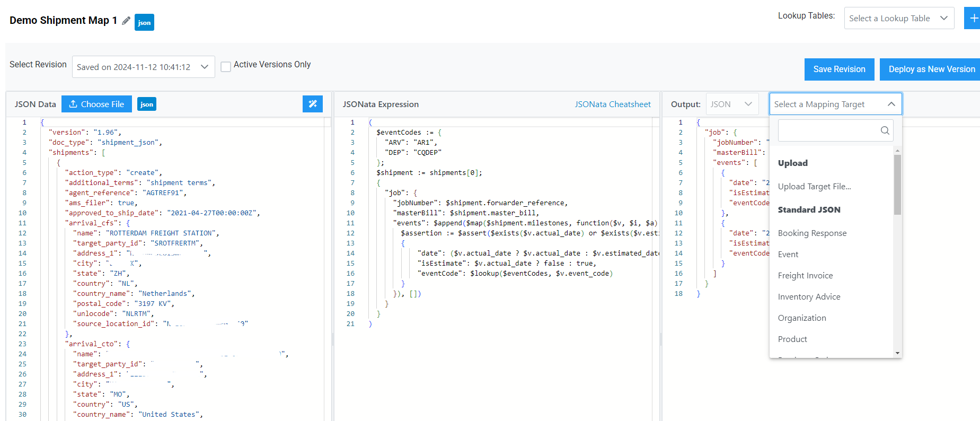This screenshot has height=421, width=980.
Task: Click line 4 "shipments" in JSON Data
Action: pos(77,153)
